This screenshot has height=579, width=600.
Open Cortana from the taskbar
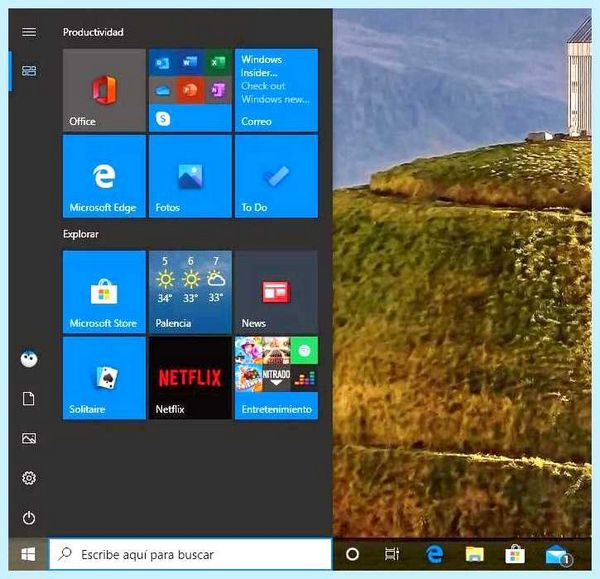pyautogui.click(x=352, y=554)
